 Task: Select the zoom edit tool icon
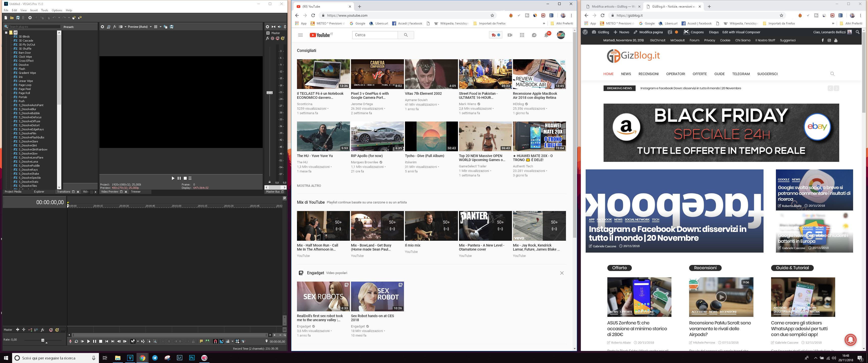(x=155, y=342)
